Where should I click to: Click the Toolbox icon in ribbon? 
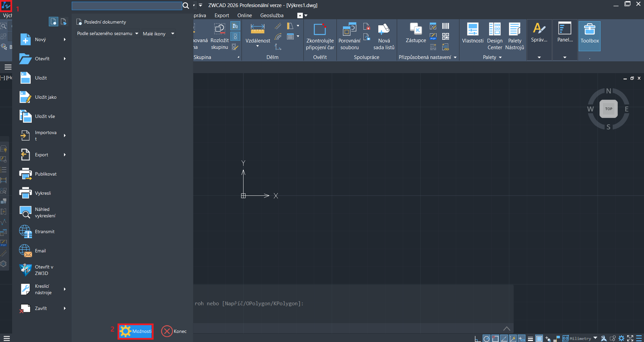coord(589,30)
